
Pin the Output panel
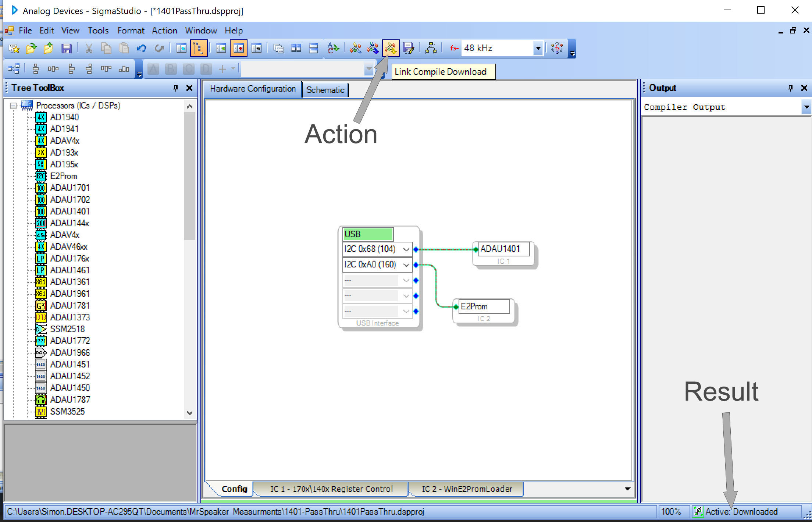point(791,88)
